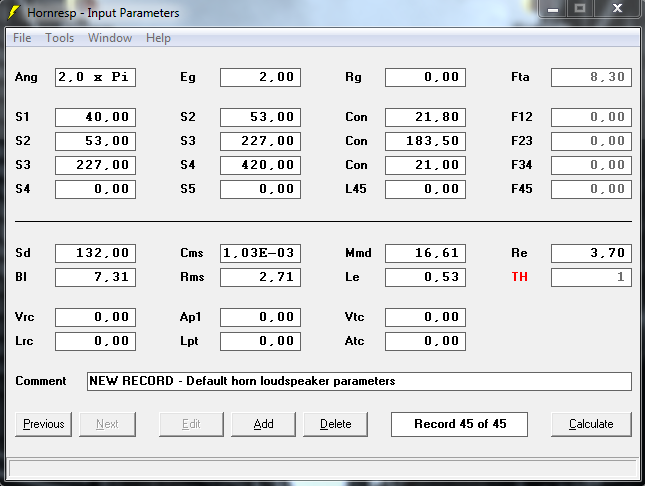
Task: Close the Hornresp window
Action: tap(617, 9)
